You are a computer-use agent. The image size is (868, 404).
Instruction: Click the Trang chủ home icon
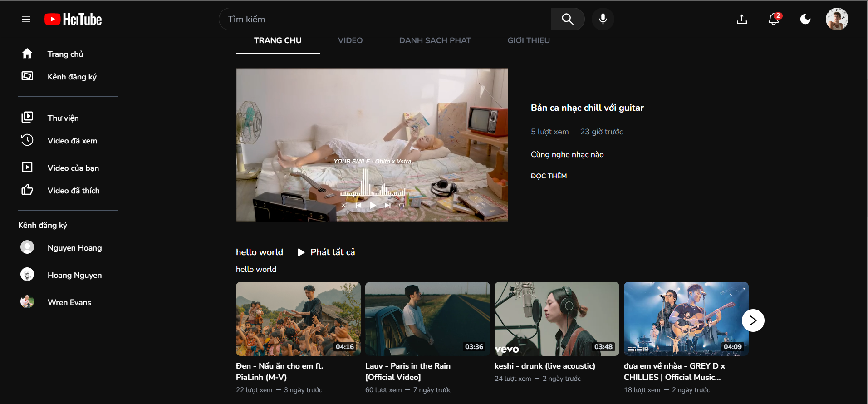pos(27,54)
